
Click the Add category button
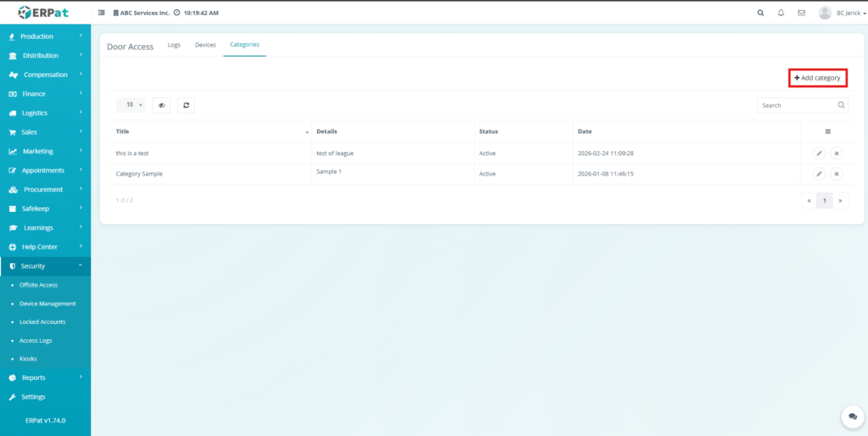[x=817, y=78]
